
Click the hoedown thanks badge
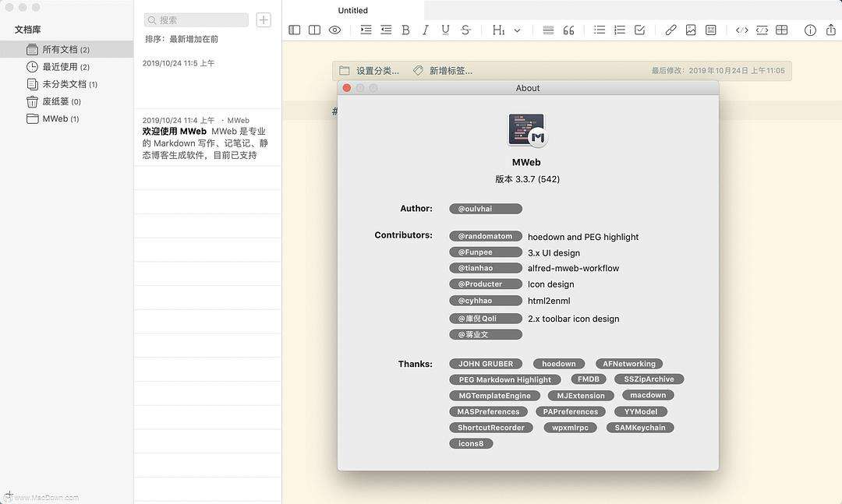tap(558, 363)
